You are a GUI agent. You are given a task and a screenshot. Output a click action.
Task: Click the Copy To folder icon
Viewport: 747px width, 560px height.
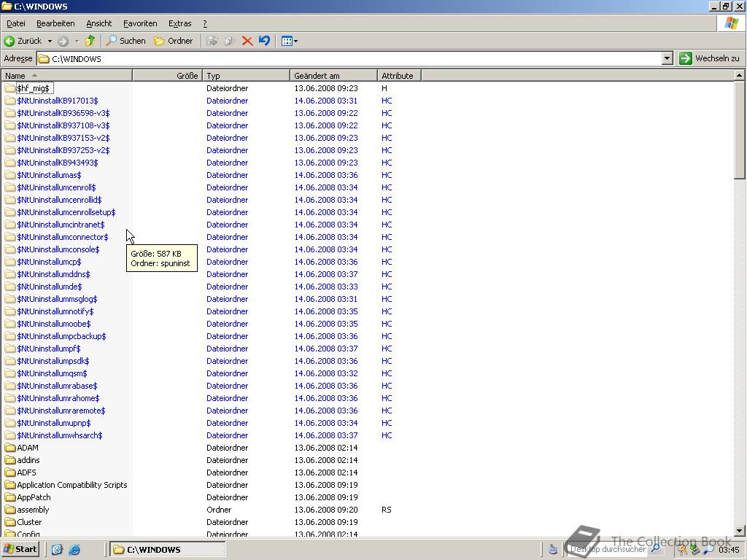(230, 41)
